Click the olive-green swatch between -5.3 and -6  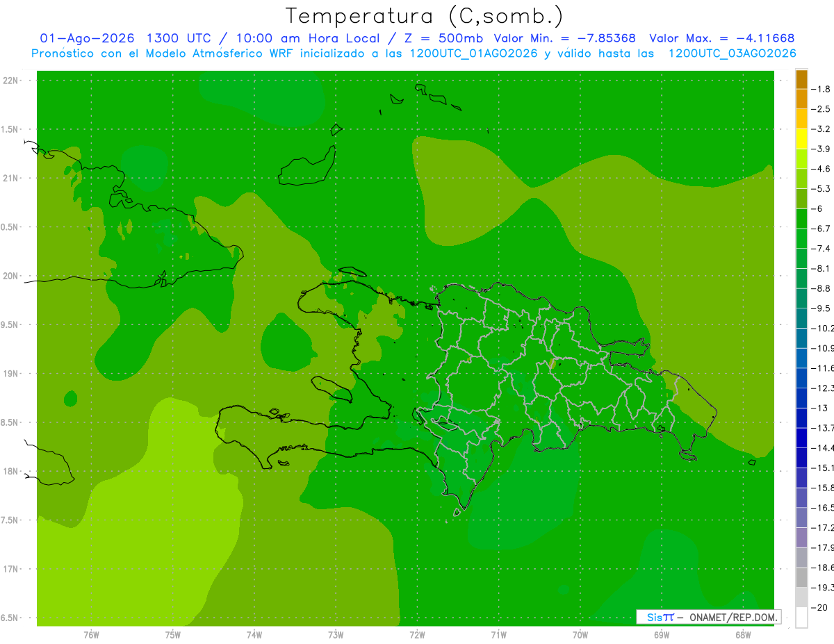click(x=801, y=199)
